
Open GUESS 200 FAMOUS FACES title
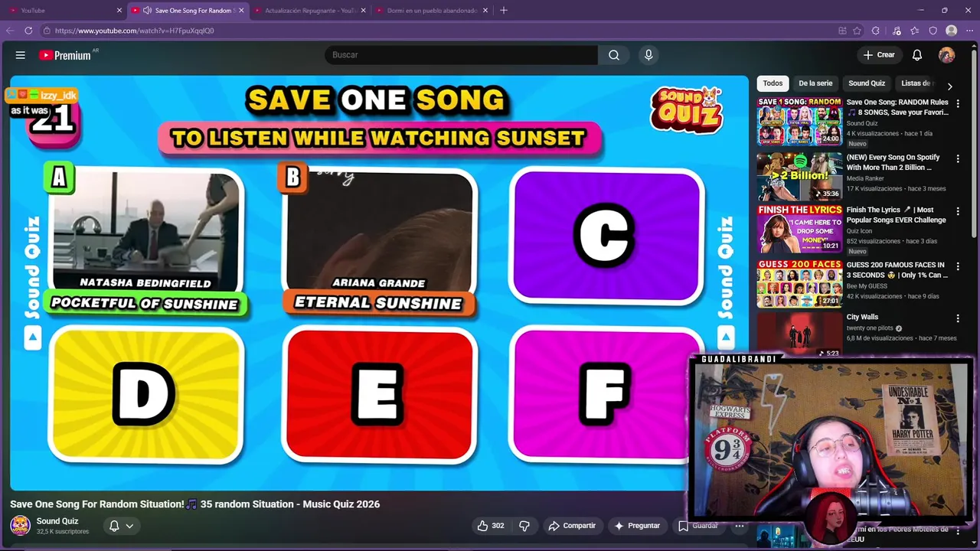897,270
